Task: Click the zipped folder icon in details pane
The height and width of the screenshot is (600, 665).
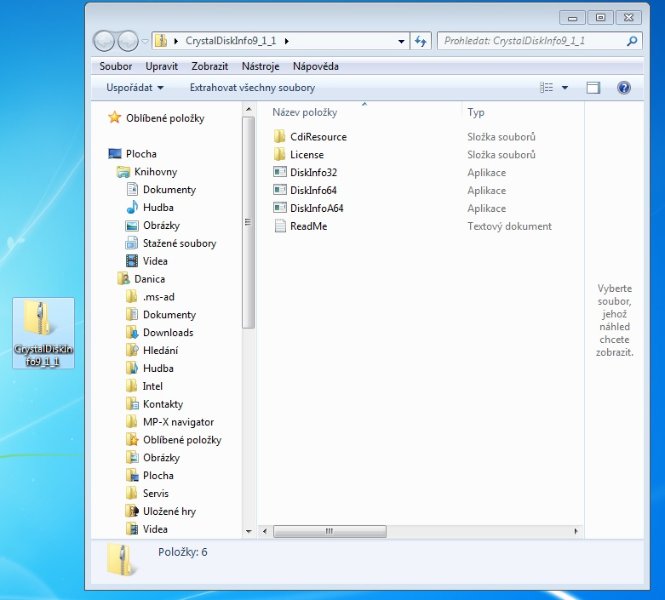Action: click(122, 559)
